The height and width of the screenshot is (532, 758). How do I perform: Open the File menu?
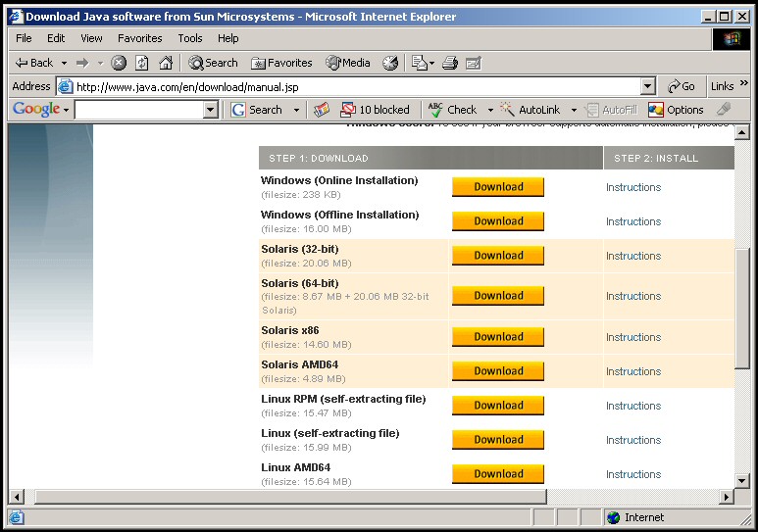pyautogui.click(x=24, y=38)
